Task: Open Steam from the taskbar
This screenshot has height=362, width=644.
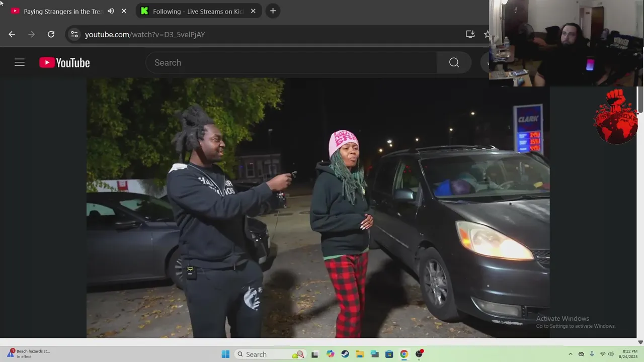Action: tap(345, 354)
